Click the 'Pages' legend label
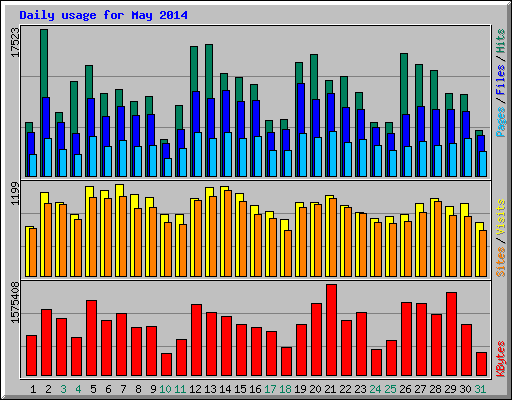The height and width of the screenshot is (400, 512). [501, 122]
